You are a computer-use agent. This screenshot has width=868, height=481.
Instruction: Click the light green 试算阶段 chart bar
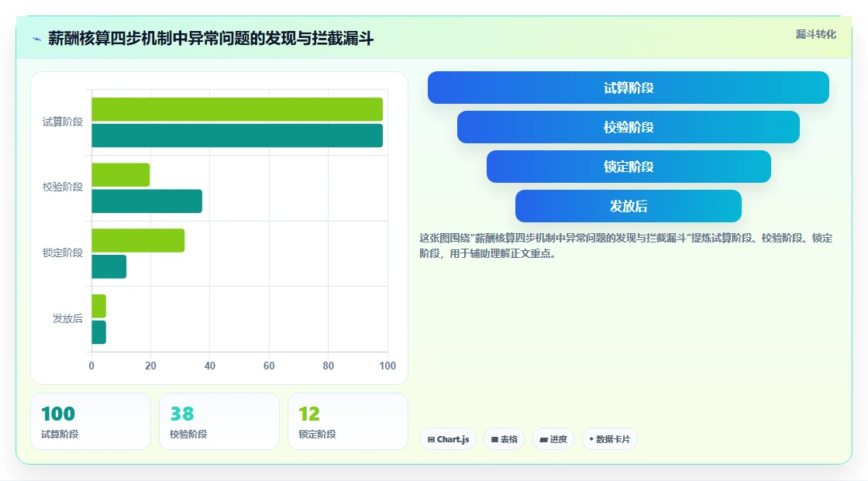click(x=237, y=109)
